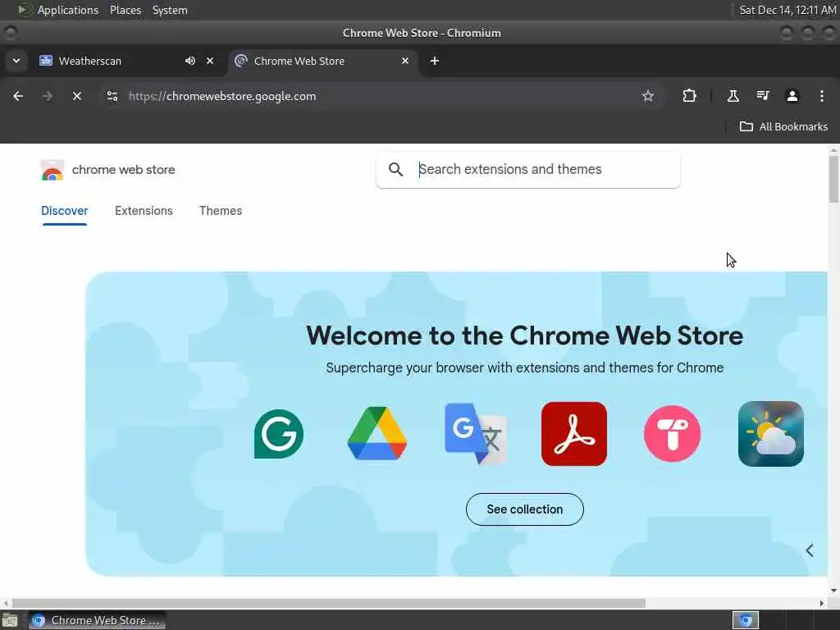The width and height of the screenshot is (840, 630).
Task: Open a new tab
Action: tap(435, 61)
